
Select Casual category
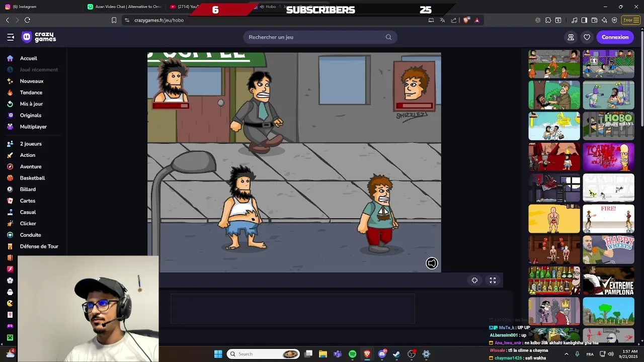pyautogui.click(x=28, y=212)
